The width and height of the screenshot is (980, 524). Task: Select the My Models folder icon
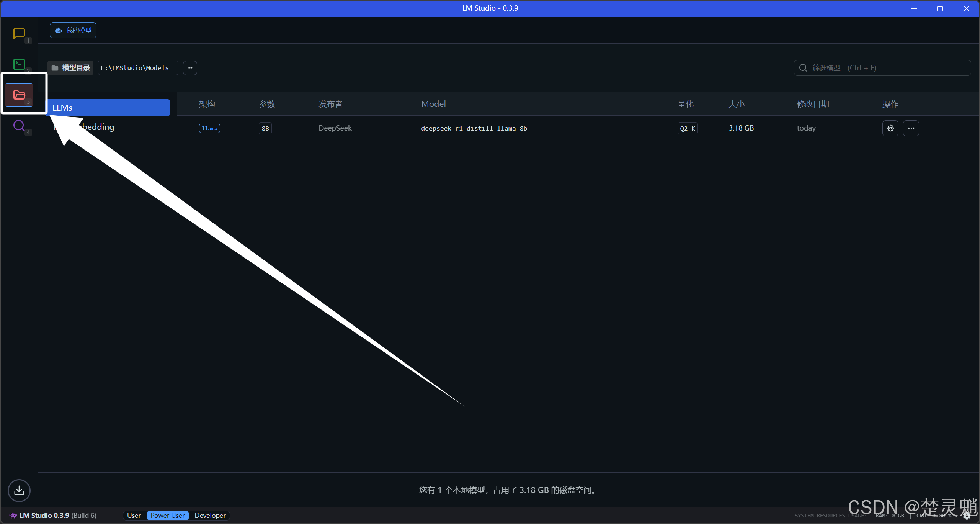tap(19, 95)
